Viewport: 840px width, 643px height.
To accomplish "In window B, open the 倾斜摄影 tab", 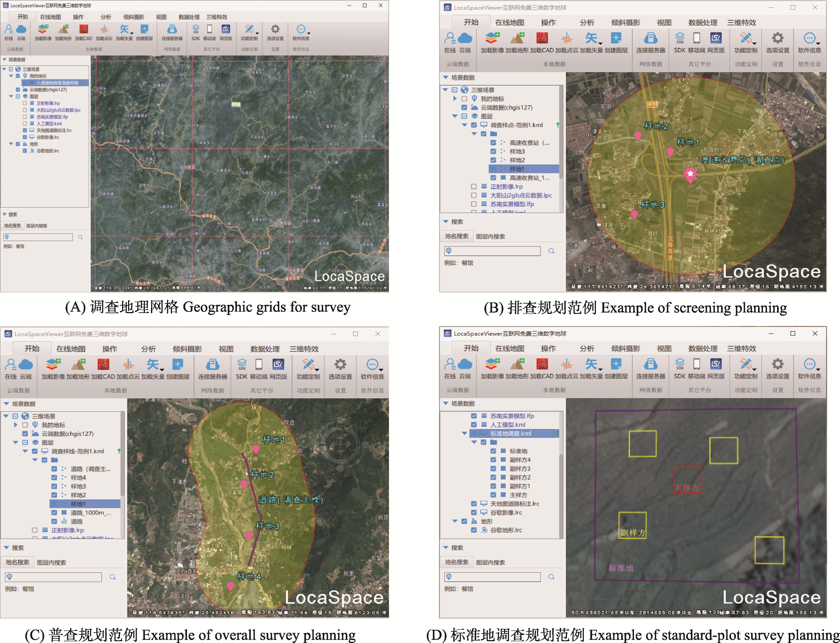I will pyautogui.click(x=625, y=22).
